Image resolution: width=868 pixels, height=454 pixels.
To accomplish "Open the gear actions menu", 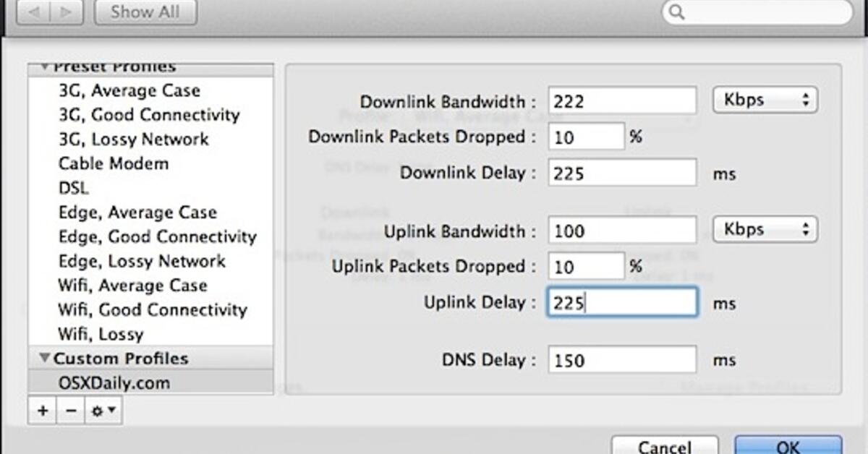I will click(103, 411).
